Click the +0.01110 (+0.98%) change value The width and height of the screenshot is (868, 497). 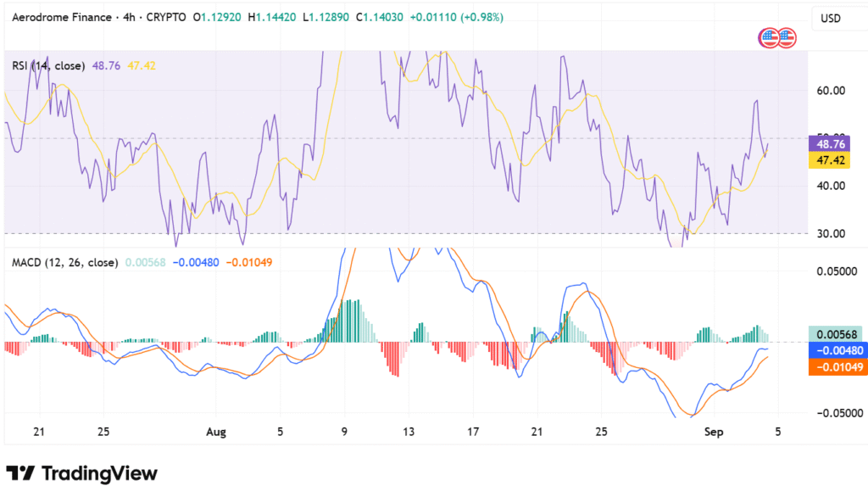point(457,17)
